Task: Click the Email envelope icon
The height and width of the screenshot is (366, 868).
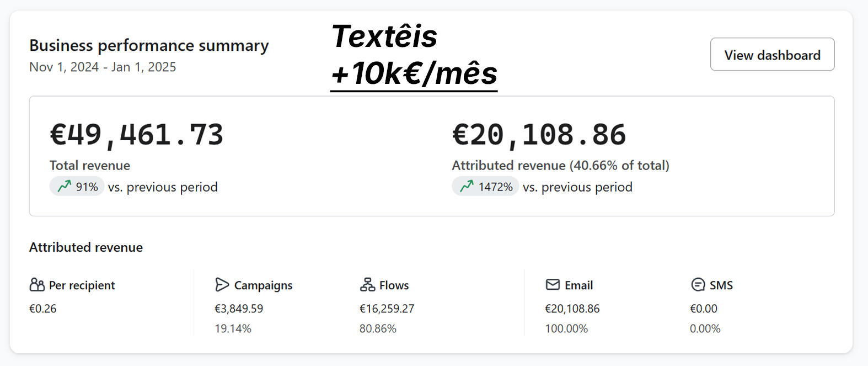Action: pos(553,285)
